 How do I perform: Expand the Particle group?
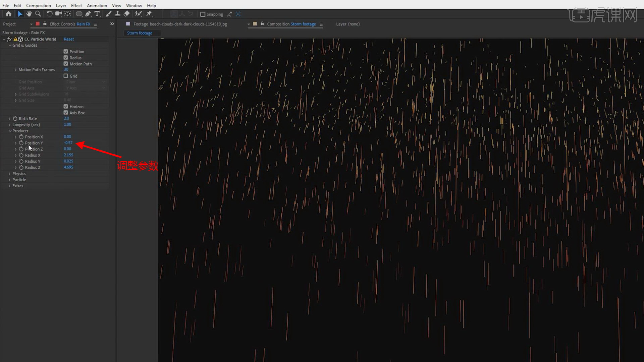pos(9,180)
